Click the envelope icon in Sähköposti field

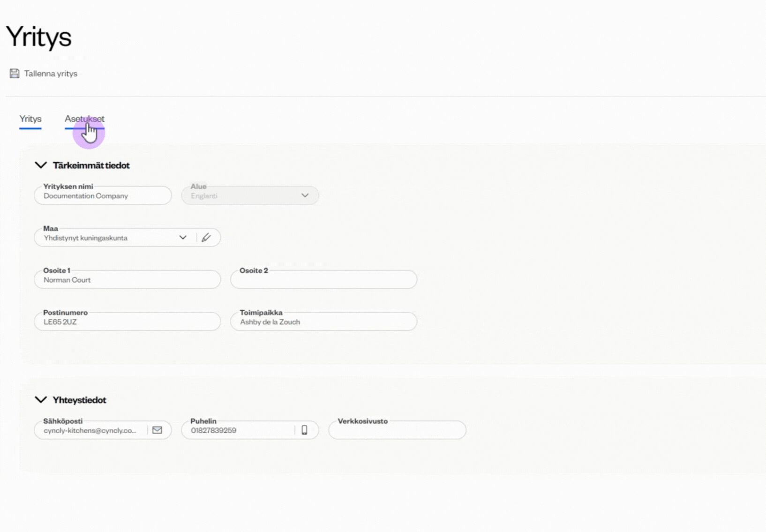pos(157,430)
